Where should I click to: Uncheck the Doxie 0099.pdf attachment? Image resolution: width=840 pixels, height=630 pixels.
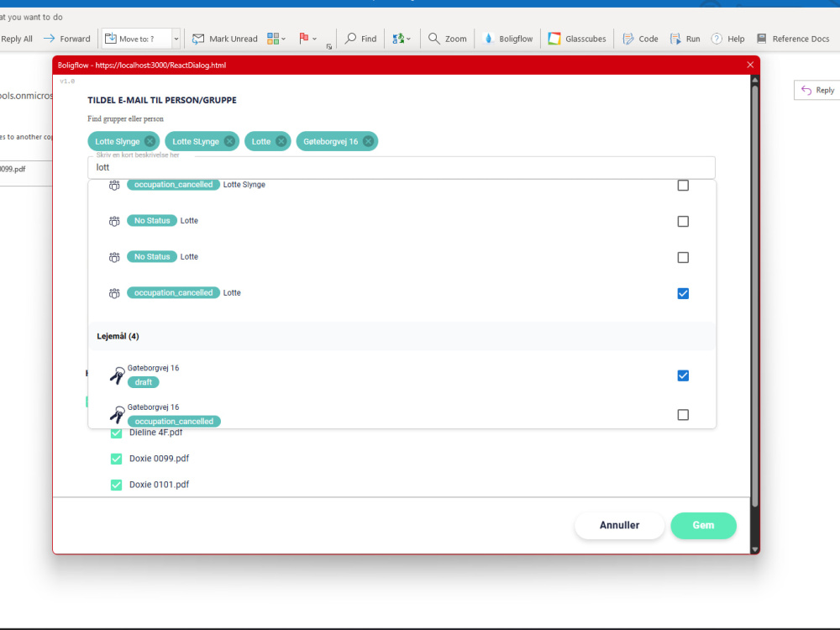[x=116, y=459]
